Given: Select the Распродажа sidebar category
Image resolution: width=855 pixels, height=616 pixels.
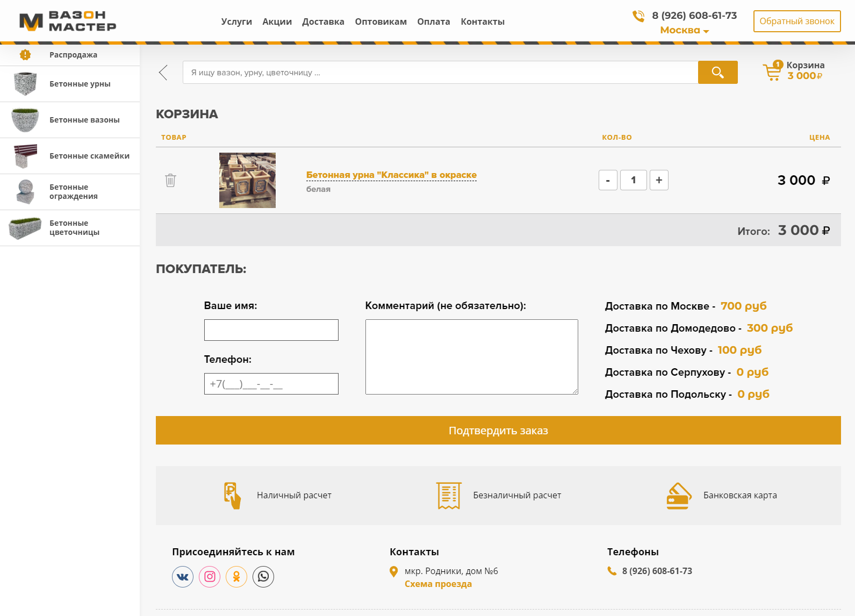Looking at the screenshot, I should coord(70,55).
